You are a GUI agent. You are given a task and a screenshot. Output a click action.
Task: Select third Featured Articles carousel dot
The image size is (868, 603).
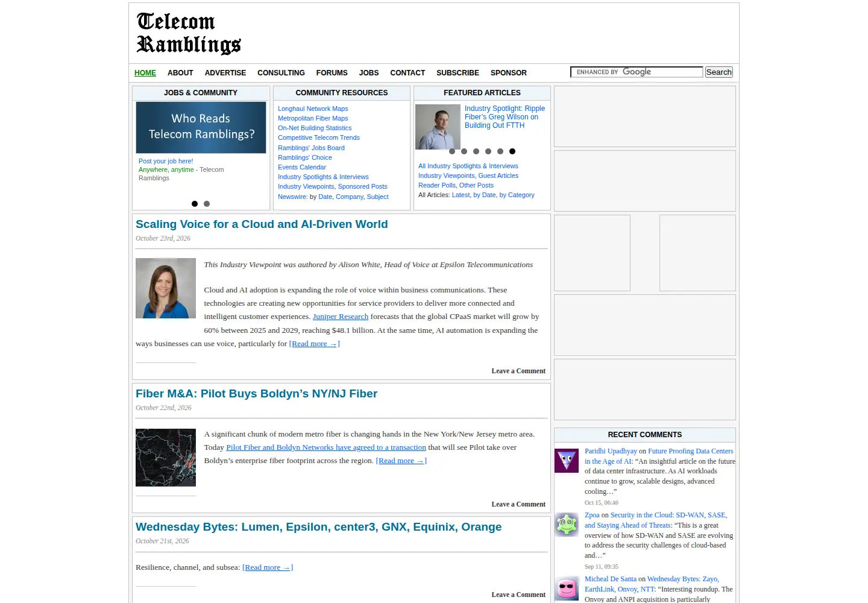(x=476, y=151)
